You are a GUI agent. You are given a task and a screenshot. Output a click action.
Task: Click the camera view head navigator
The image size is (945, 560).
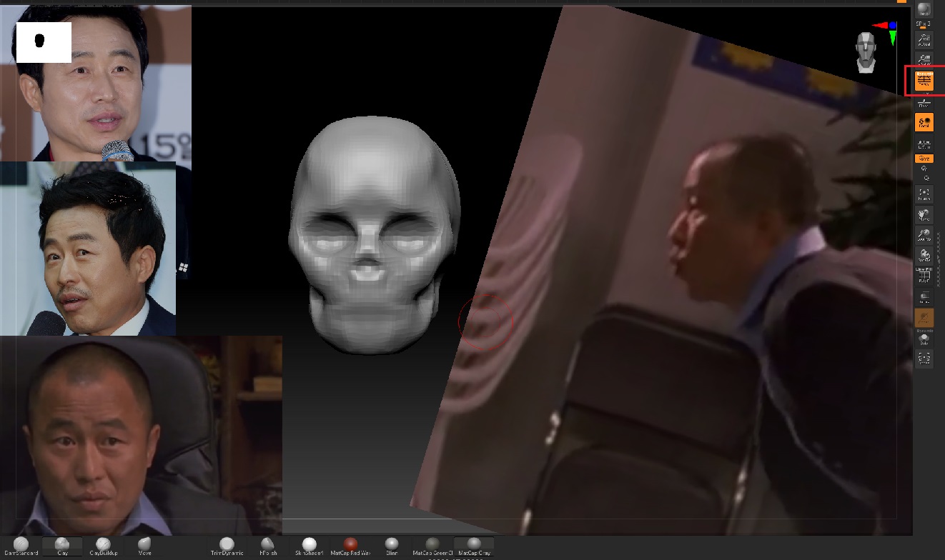(x=866, y=51)
